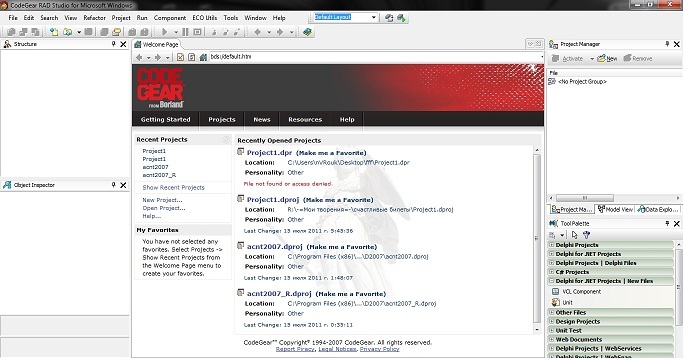
Task: Click the Unit item in Tool Palette
Action: click(x=567, y=302)
